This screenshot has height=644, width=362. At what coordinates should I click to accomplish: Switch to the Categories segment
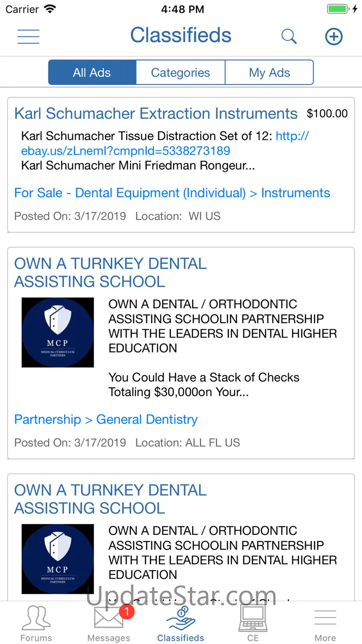pyautogui.click(x=181, y=73)
